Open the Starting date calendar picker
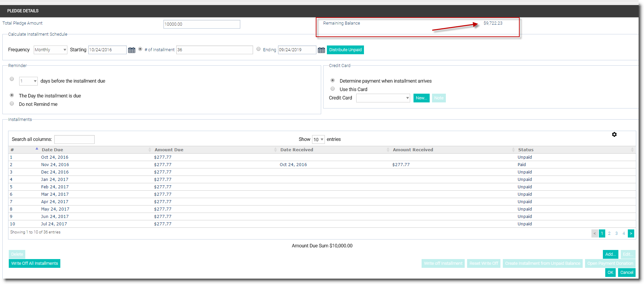This screenshot has height=284, width=644. (x=132, y=50)
